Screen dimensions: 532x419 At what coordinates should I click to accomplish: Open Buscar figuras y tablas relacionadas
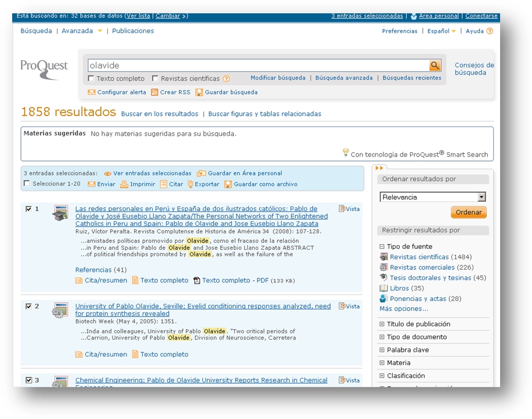(265, 114)
